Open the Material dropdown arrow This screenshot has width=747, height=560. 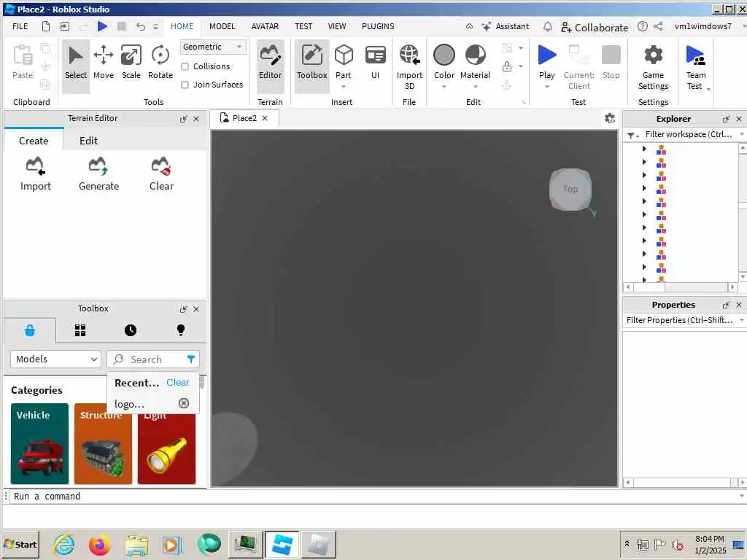[475, 87]
